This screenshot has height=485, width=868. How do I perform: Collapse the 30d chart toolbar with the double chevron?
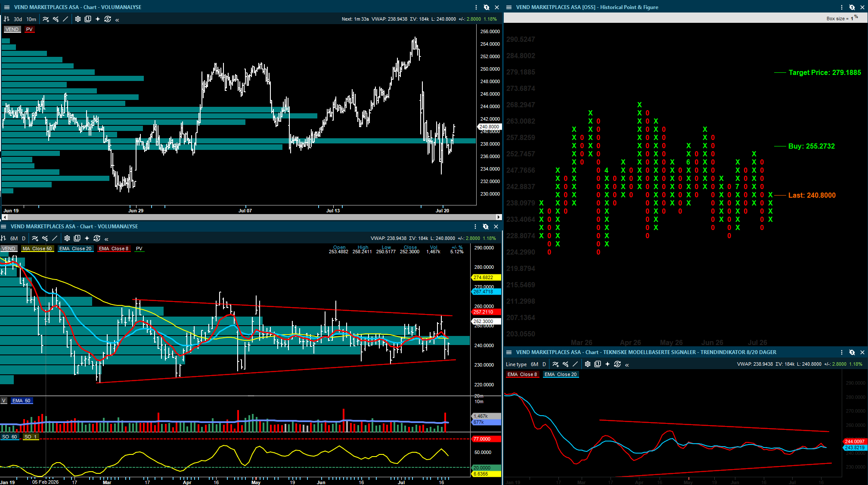tap(117, 19)
